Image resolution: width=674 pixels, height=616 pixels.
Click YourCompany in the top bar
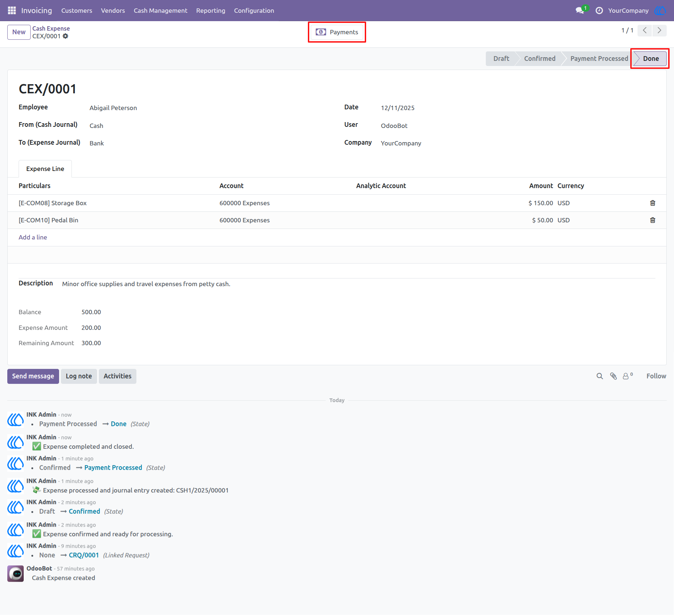(628, 11)
